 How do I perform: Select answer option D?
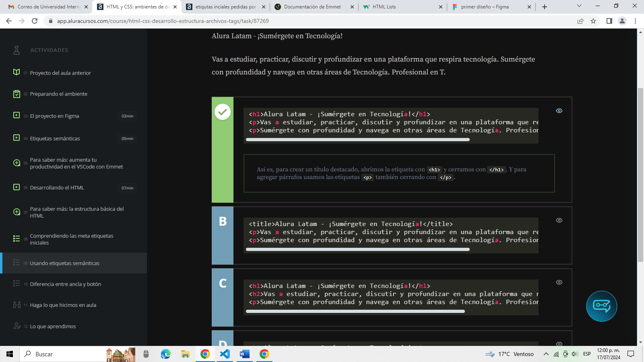[223, 338]
